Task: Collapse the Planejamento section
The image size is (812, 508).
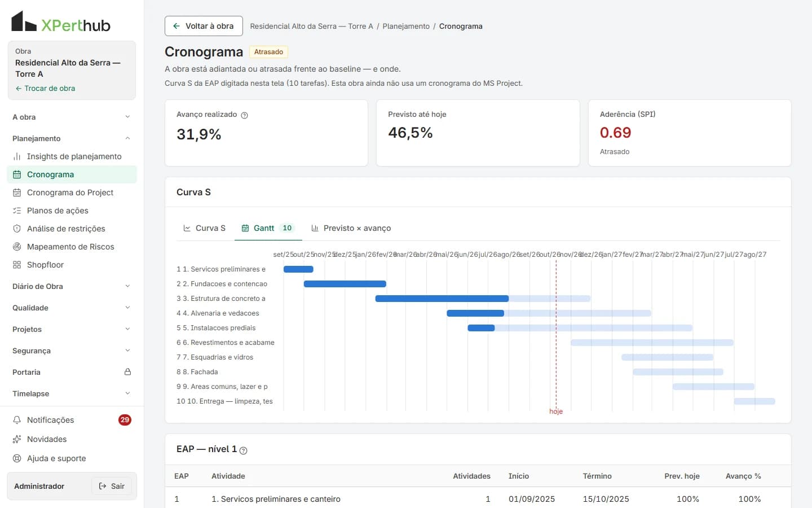Action: [x=72, y=138]
